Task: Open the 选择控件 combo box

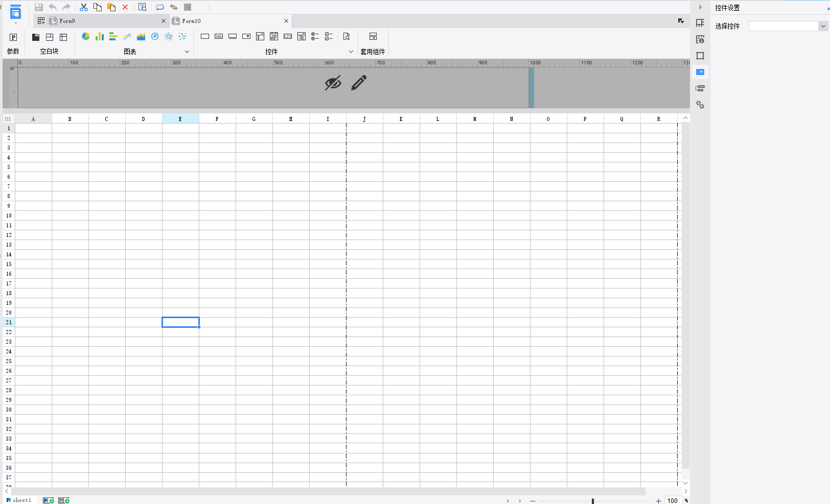Action: 788,26
